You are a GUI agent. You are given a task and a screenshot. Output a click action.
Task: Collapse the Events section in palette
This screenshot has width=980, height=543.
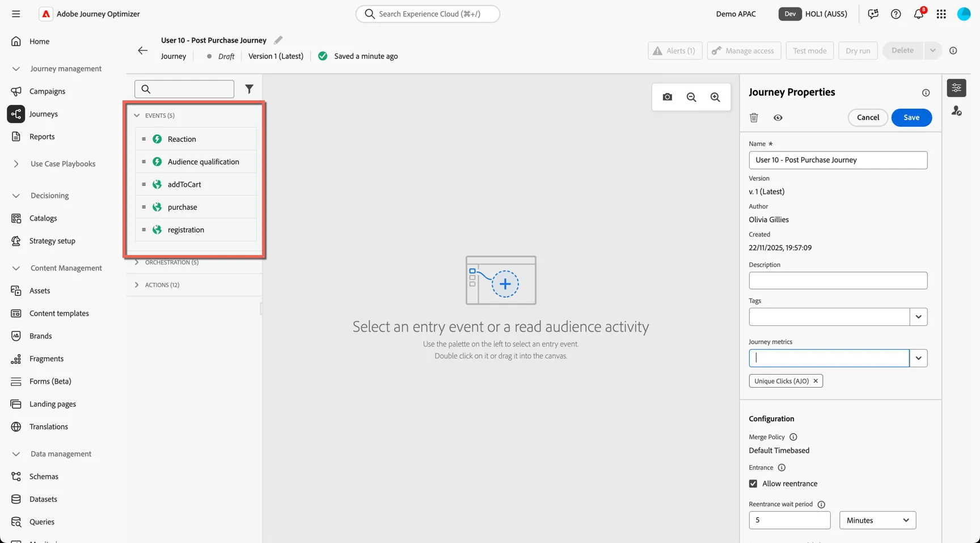pos(137,115)
